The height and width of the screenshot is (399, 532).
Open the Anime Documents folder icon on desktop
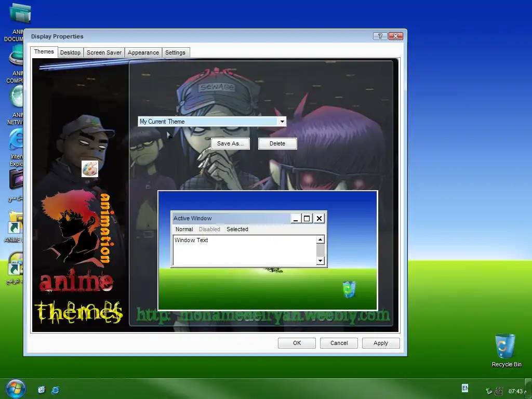(x=20, y=14)
